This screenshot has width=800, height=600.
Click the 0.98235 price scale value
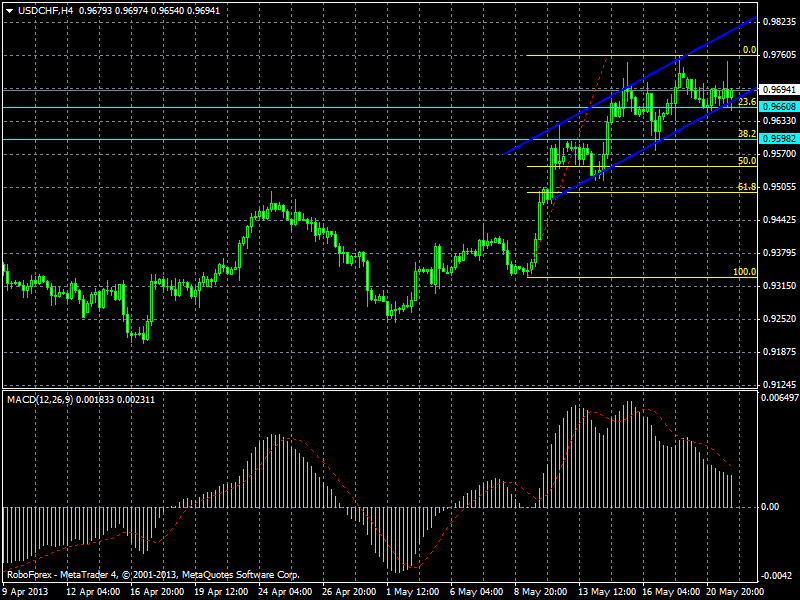point(780,22)
